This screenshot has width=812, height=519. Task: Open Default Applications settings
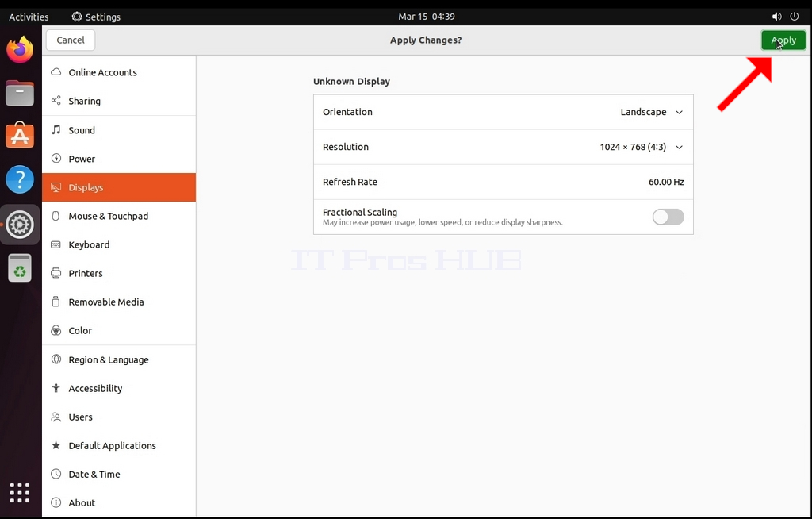pos(119,445)
